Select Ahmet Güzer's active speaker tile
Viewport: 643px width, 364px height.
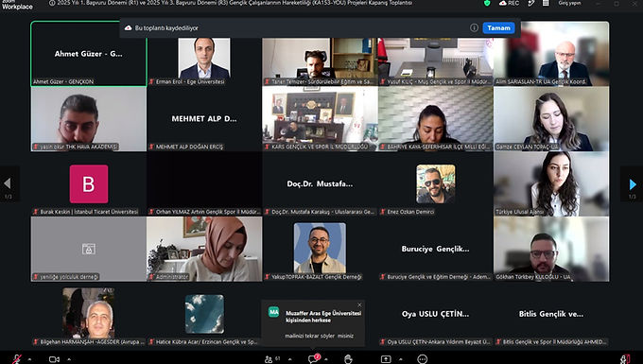(89, 54)
